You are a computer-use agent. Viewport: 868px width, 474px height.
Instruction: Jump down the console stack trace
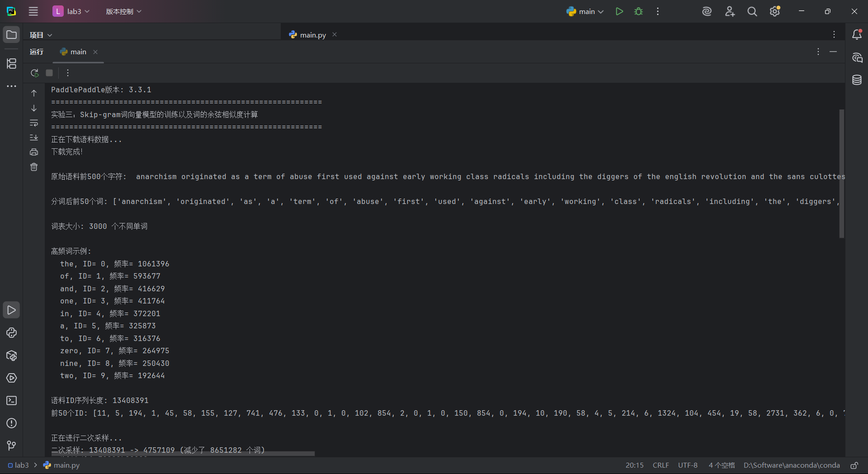tap(34, 108)
